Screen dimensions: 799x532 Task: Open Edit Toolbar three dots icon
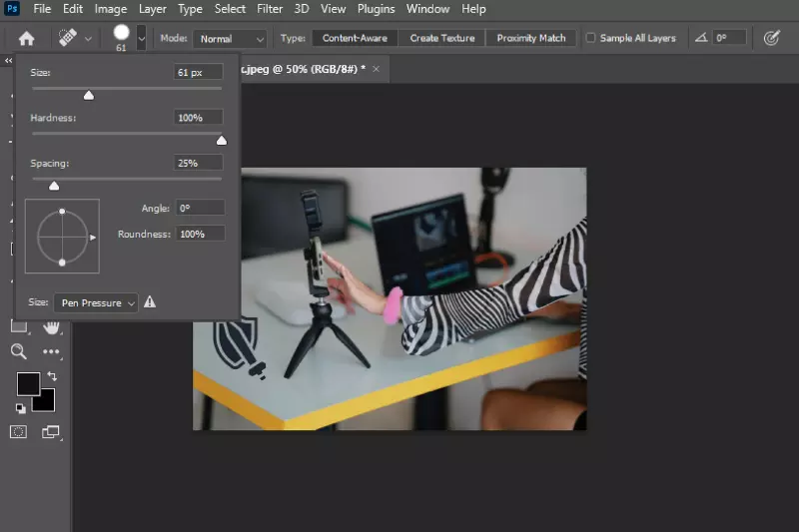(x=51, y=351)
